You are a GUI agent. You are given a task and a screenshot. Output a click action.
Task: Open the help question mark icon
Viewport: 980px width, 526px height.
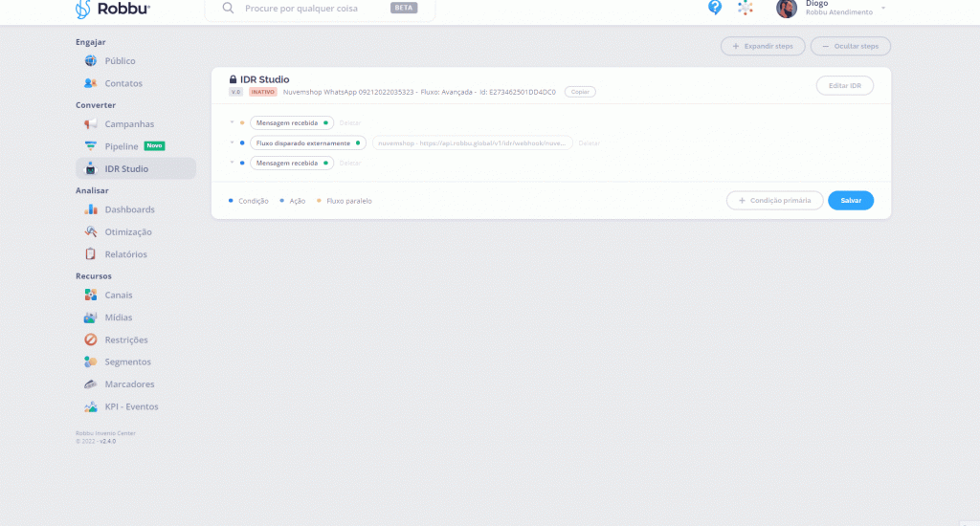715,8
